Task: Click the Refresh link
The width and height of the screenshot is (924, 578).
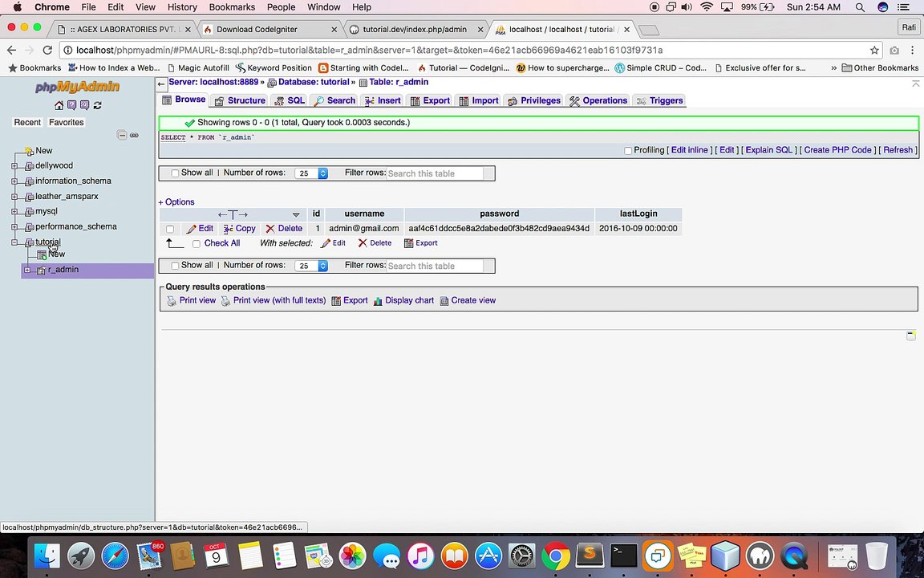Action: pyautogui.click(x=898, y=150)
